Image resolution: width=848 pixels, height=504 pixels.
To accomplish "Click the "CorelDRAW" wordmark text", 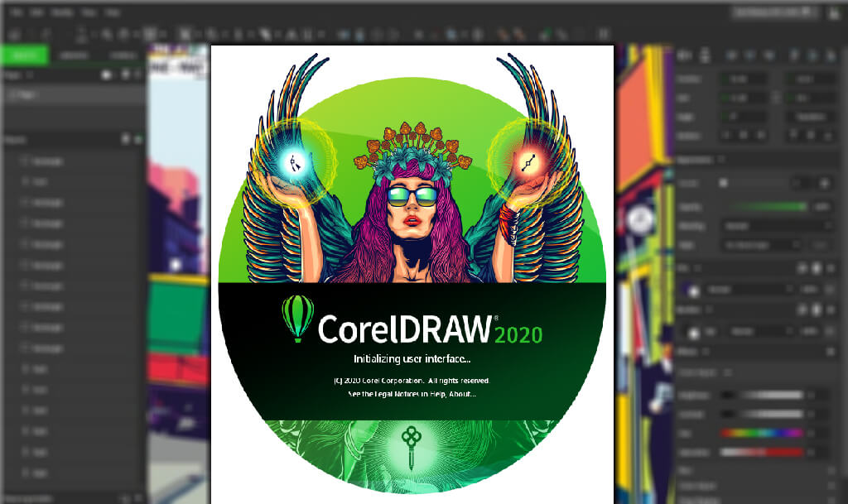I will [x=404, y=329].
